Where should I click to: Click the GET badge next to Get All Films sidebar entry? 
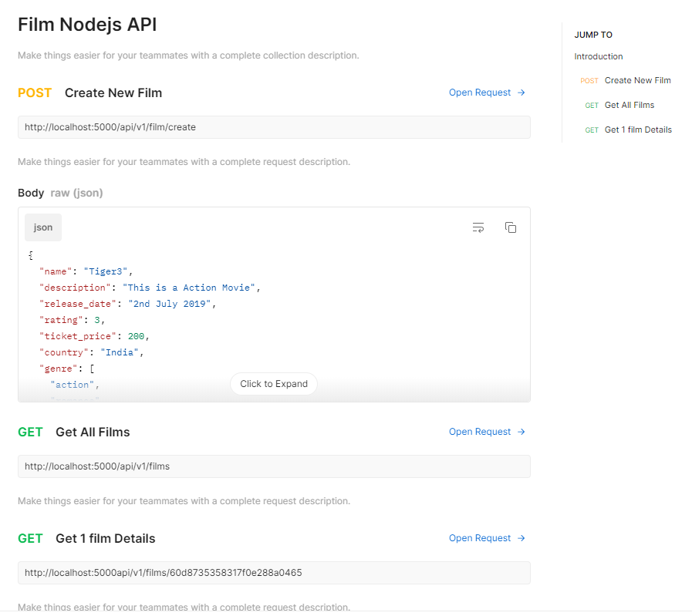[591, 105]
